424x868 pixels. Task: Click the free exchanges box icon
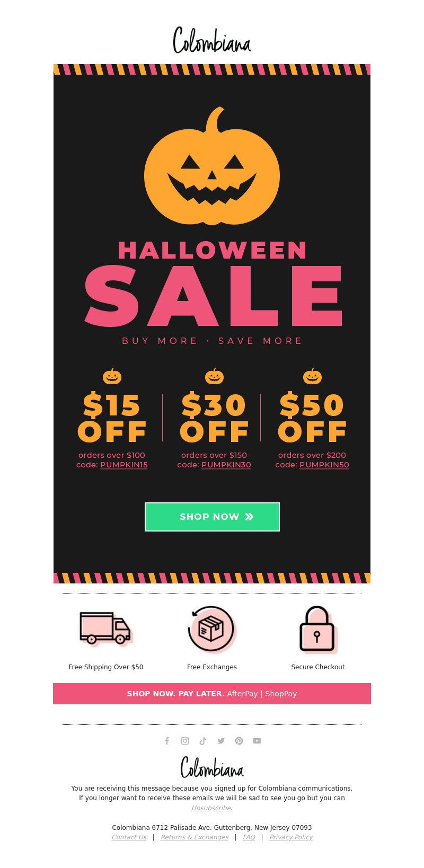pos(212,630)
